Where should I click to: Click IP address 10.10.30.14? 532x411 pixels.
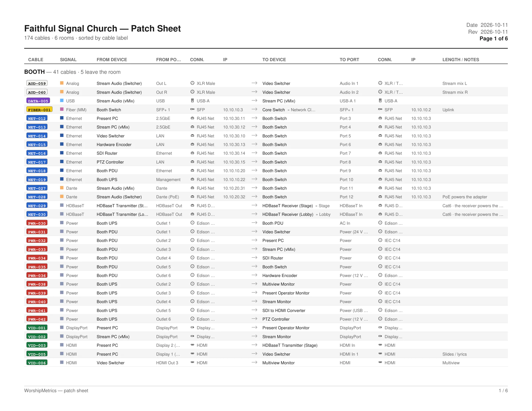tap(234, 153)
